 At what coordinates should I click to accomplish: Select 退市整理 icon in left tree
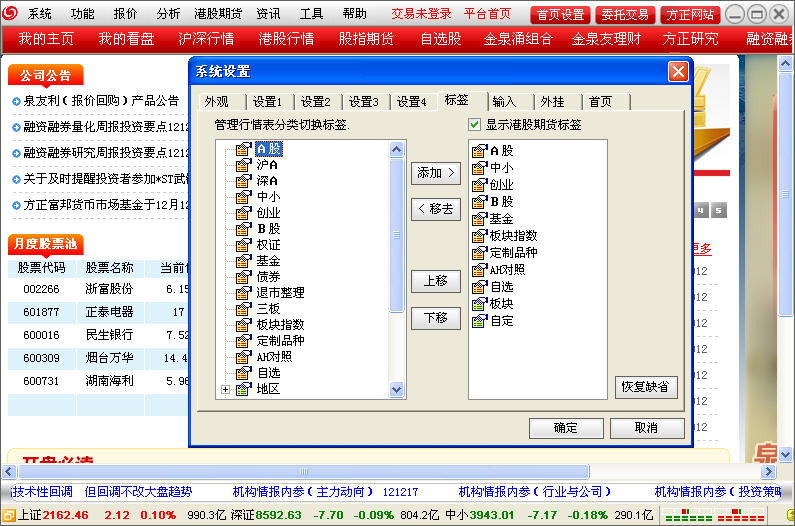242,293
